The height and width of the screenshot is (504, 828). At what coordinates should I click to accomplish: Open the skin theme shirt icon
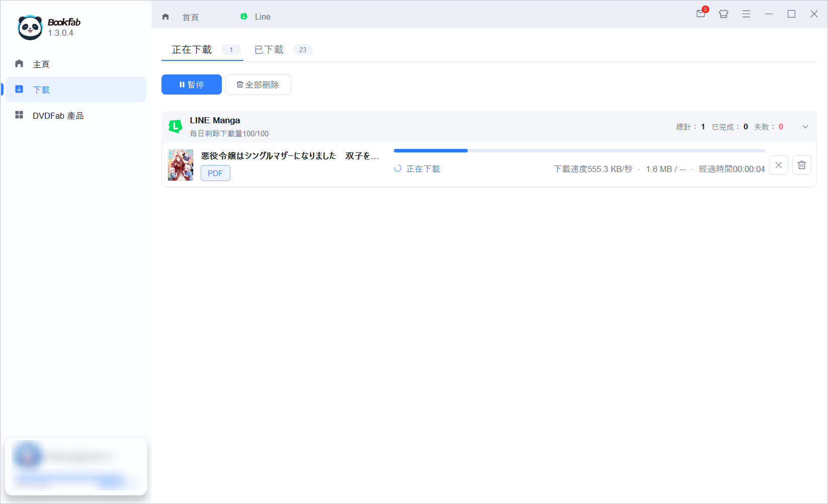(723, 14)
